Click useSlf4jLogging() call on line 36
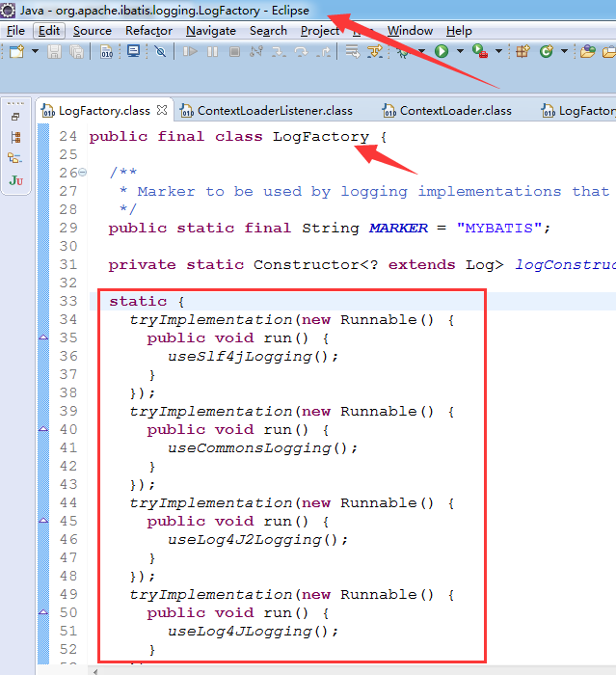This screenshot has height=675, width=616. click(x=253, y=357)
